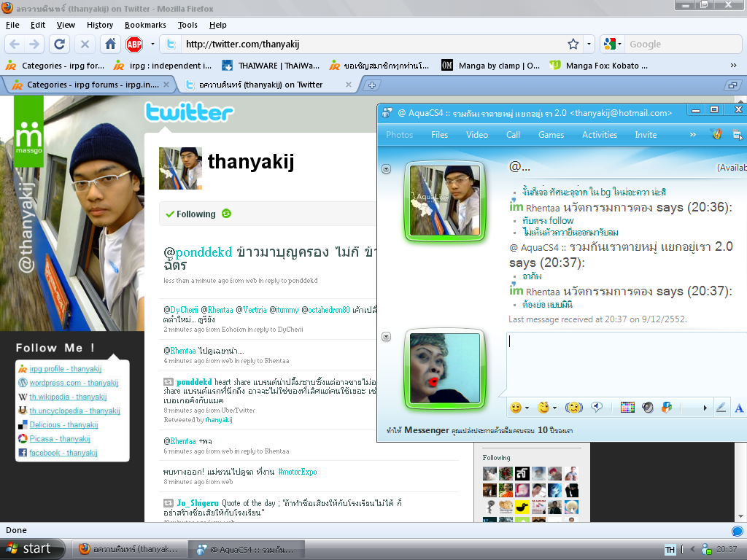Screen dimensions: 747x560
Task: Go to the Firefox home page
Action: (111, 44)
